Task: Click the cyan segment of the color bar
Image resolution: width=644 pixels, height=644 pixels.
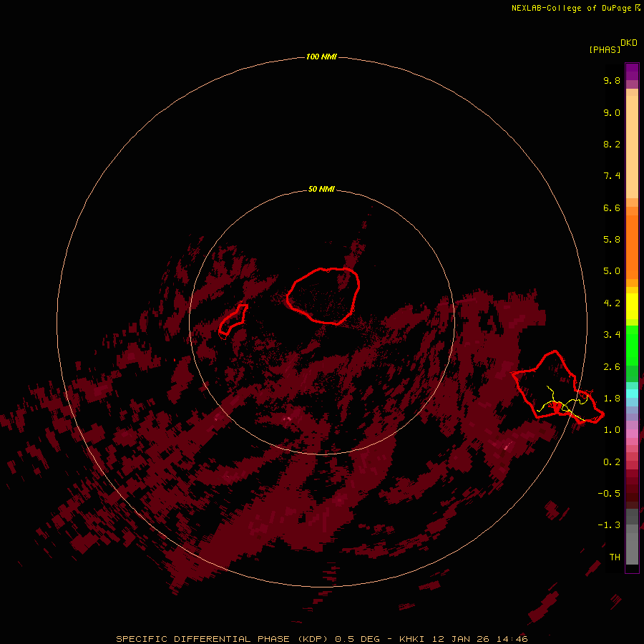Action: (x=632, y=394)
